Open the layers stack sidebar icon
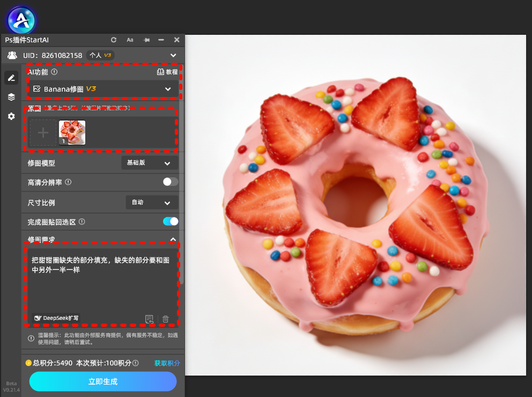This screenshot has height=397, width=532. point(11,97)
